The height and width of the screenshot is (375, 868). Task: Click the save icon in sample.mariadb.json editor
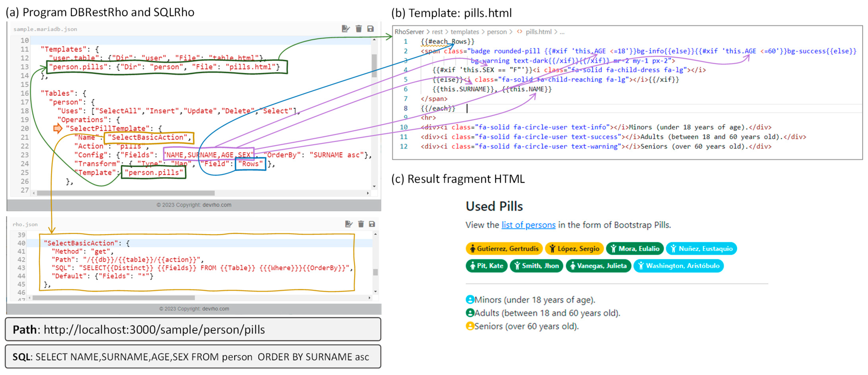tap(370, 29)
